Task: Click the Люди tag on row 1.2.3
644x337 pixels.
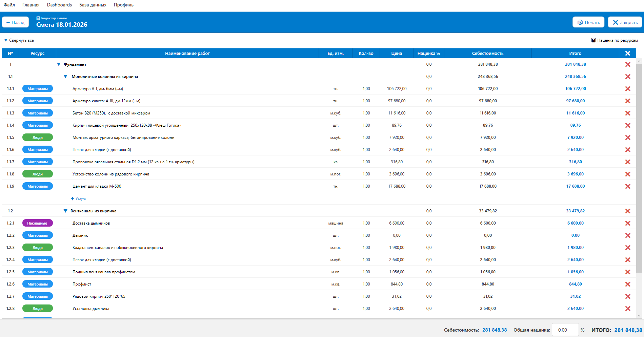Action: point(38,248)
